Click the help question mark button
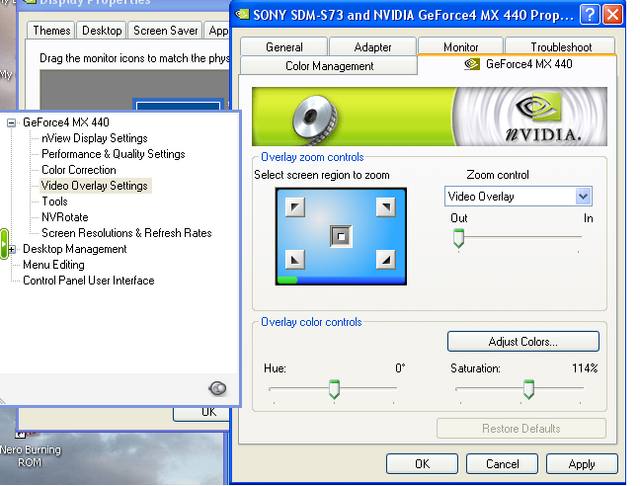Screen dimensions: 640x486 point(590,15)
